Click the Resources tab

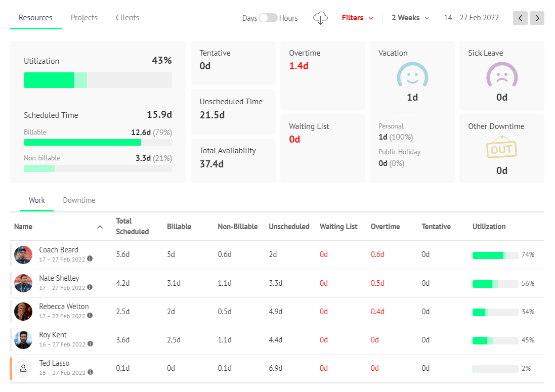point(35,17)
